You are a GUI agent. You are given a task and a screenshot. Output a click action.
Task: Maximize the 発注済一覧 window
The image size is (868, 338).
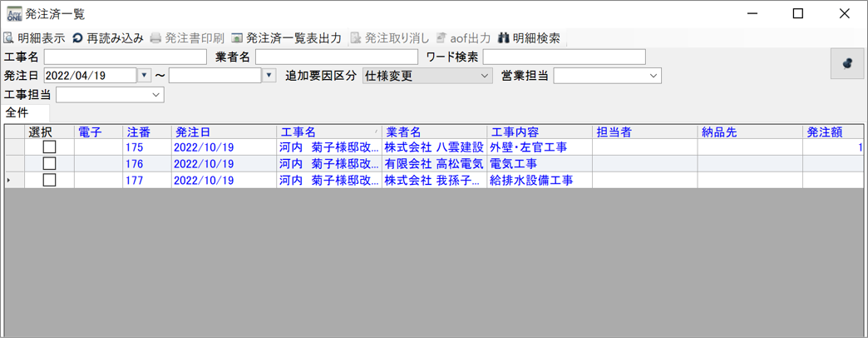[x=797, y=14]
